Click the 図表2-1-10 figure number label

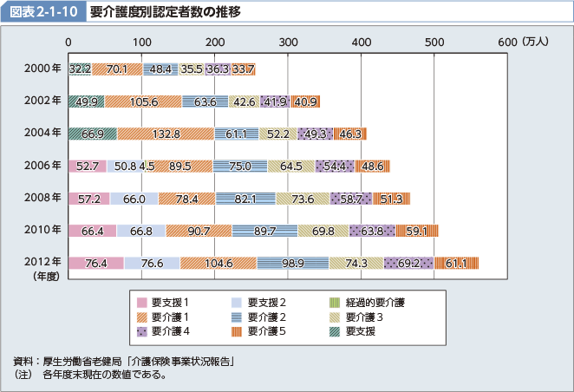43,13
